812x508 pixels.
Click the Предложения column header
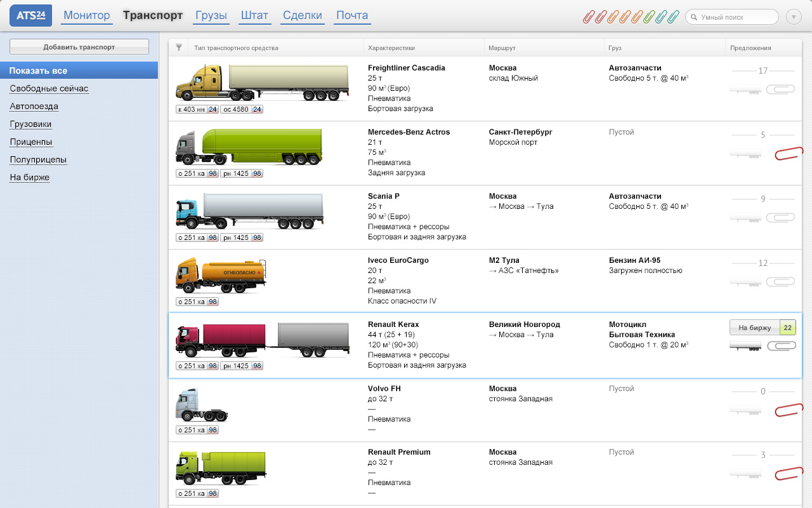[750, 48]
